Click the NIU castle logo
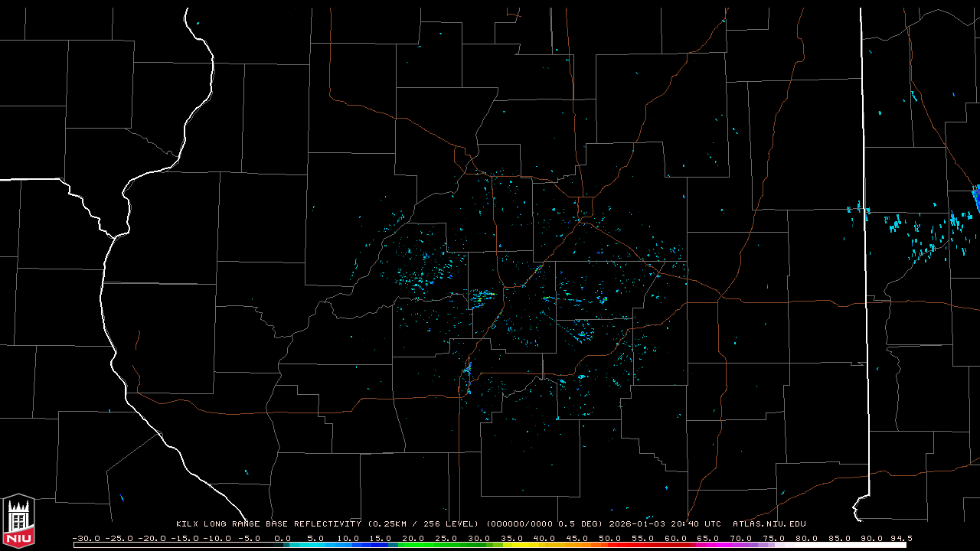Viewport: 980px width, 551px height. [18, 520]
